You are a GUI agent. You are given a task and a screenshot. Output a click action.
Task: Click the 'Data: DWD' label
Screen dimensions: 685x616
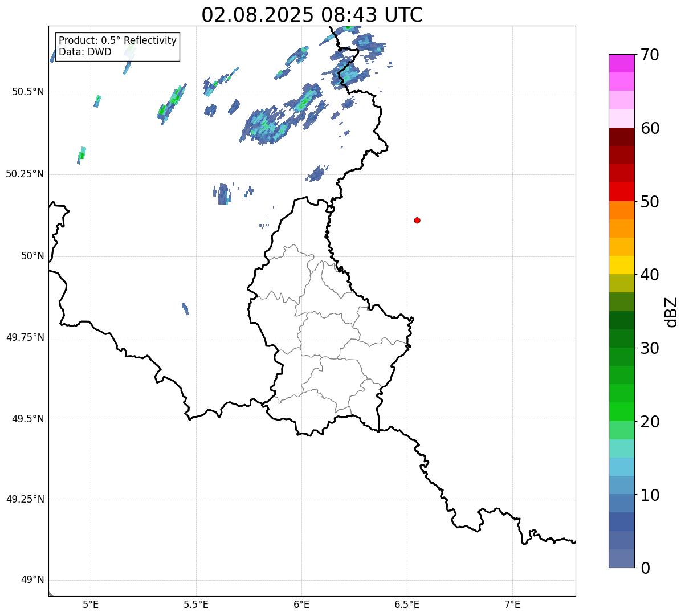(x=85, y=52)
